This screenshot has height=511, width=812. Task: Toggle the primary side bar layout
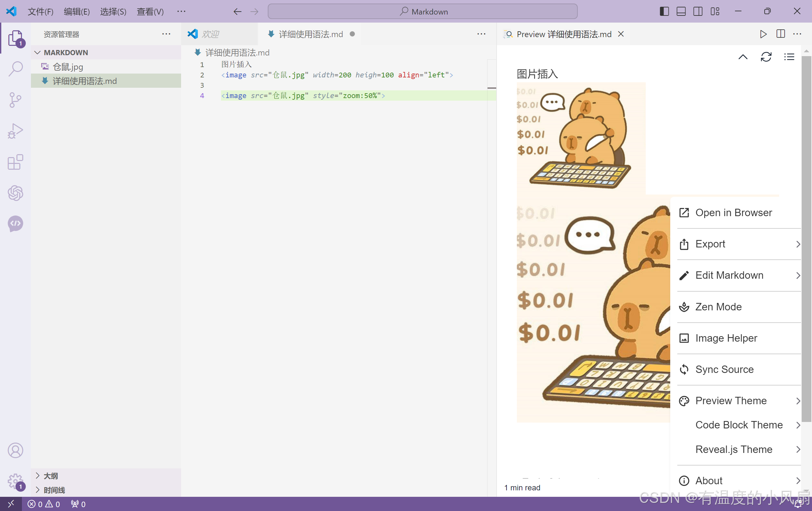pyautogui.click(x=664, y=12)
